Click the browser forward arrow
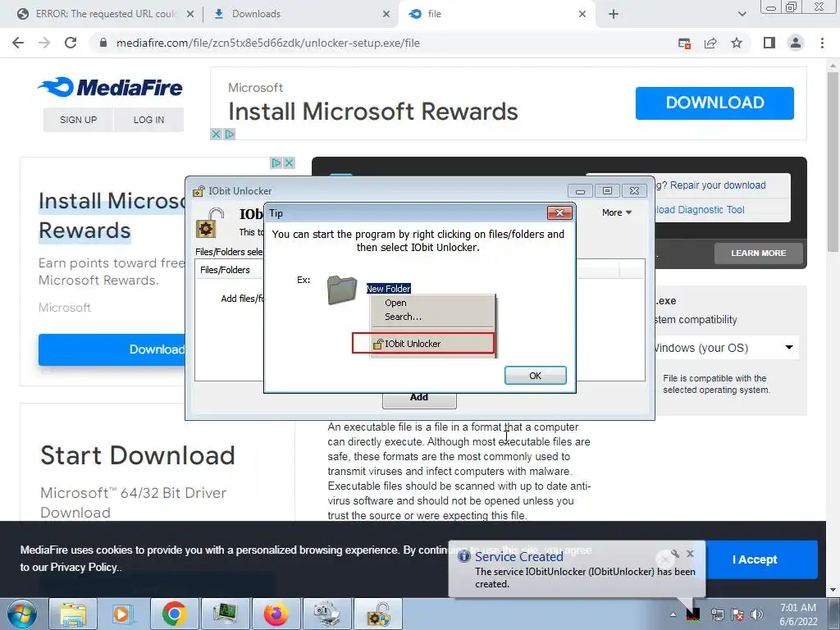This screenshot has height=630, width=840. 44,43
